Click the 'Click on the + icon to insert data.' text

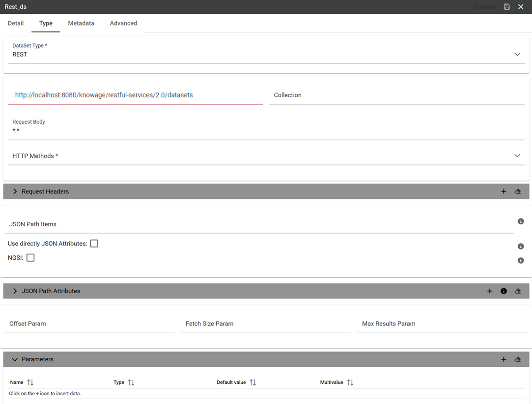coord(45,394)
